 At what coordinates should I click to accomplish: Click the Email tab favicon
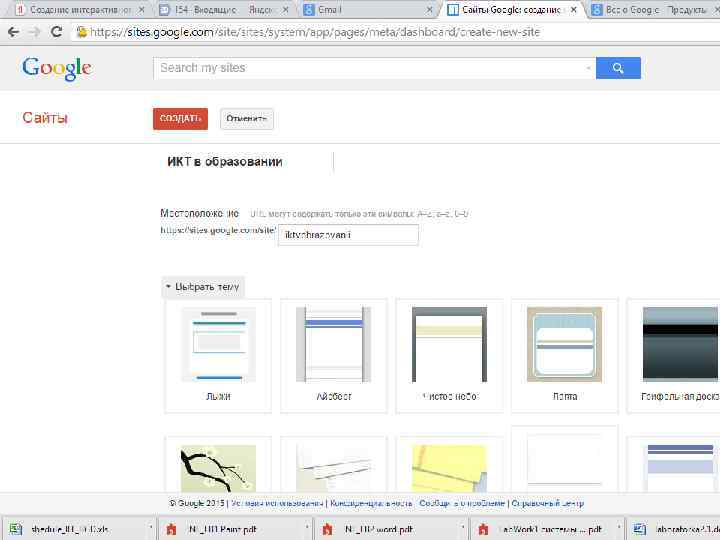[x=309, y=9]
